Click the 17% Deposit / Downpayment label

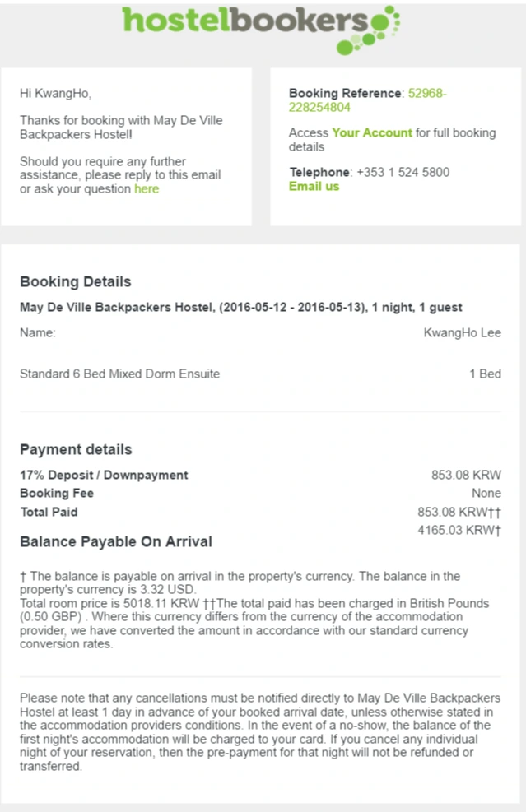point(105,475)
